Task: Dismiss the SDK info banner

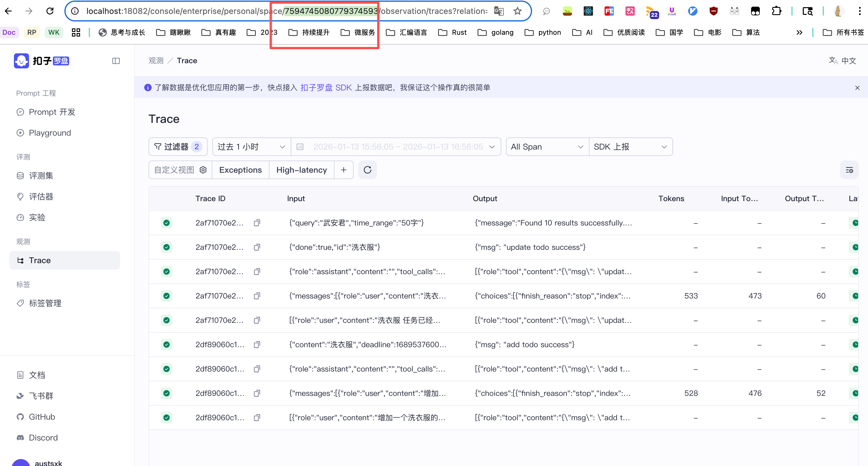Action: coord(857,88)
